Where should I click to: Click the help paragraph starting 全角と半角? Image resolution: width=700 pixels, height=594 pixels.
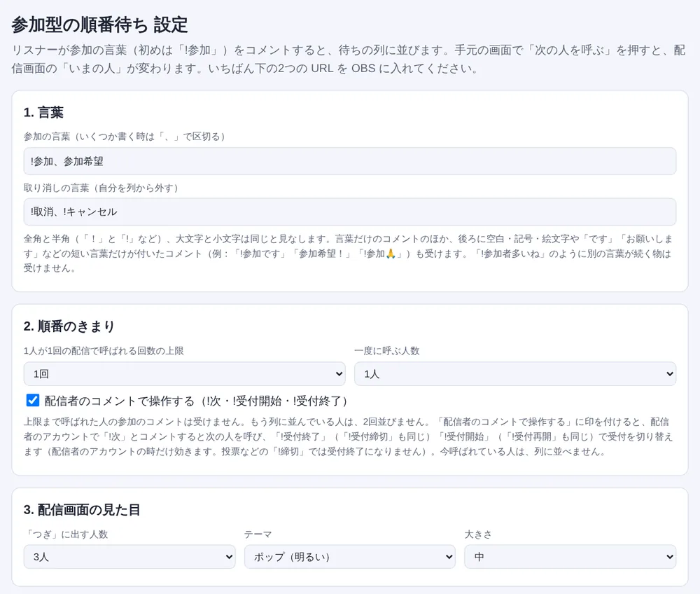pos(349,254)
